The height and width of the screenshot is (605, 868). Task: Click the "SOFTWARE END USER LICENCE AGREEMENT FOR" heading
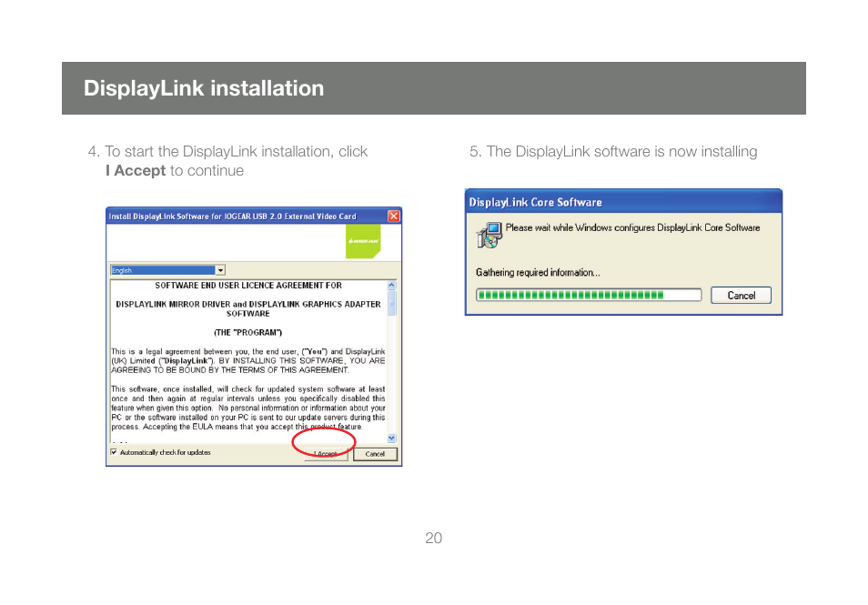click(248, 286)
